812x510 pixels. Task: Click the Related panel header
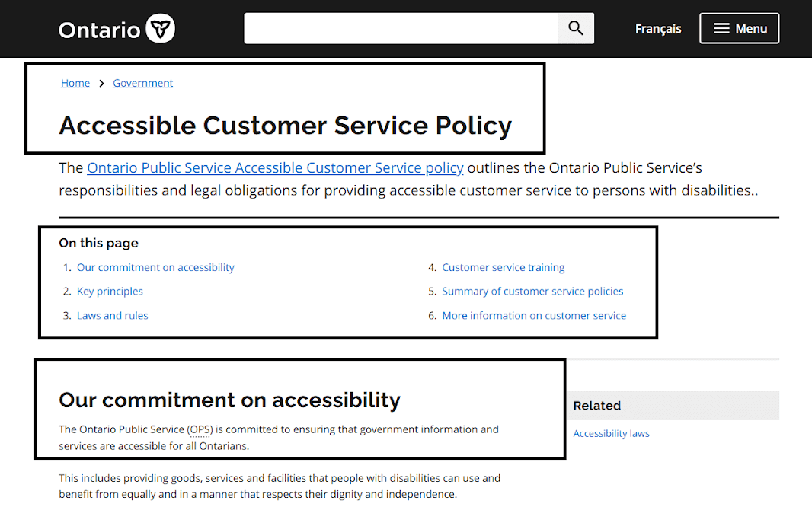pos(597,405)
